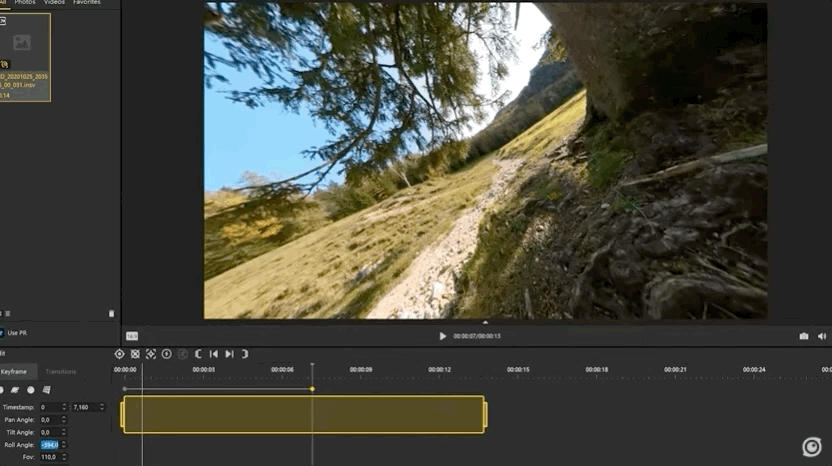Click the record-style circle icon in timeline toolbar
832x466 pixels.
click(166, 354)
